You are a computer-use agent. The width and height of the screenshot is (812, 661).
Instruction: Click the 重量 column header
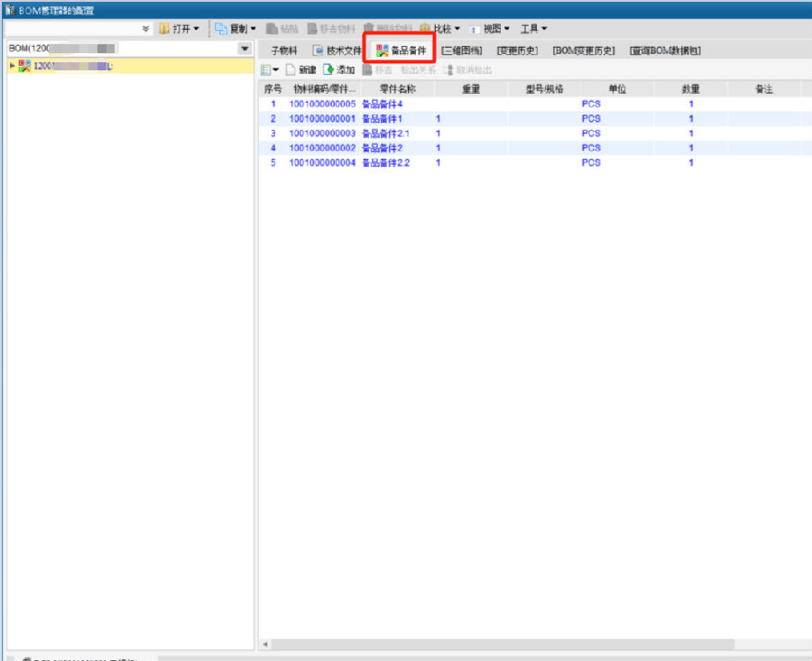pyautogui.click(x=471, y=89)
